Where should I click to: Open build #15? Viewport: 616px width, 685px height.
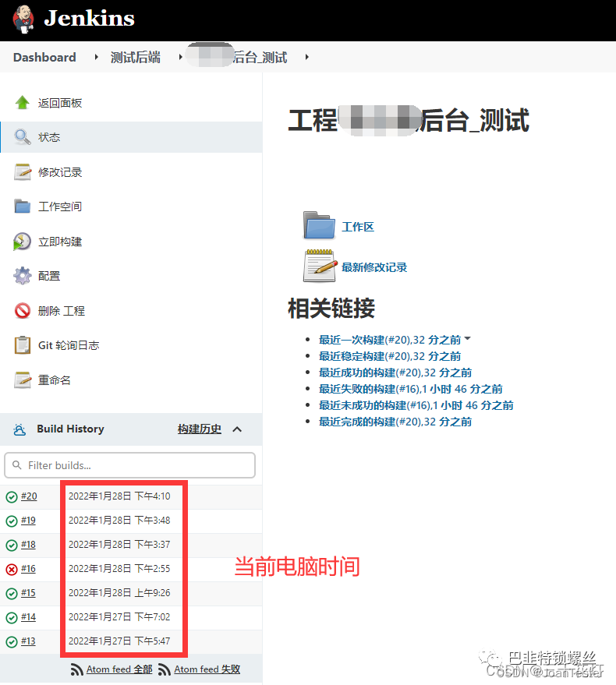(28, 593)
